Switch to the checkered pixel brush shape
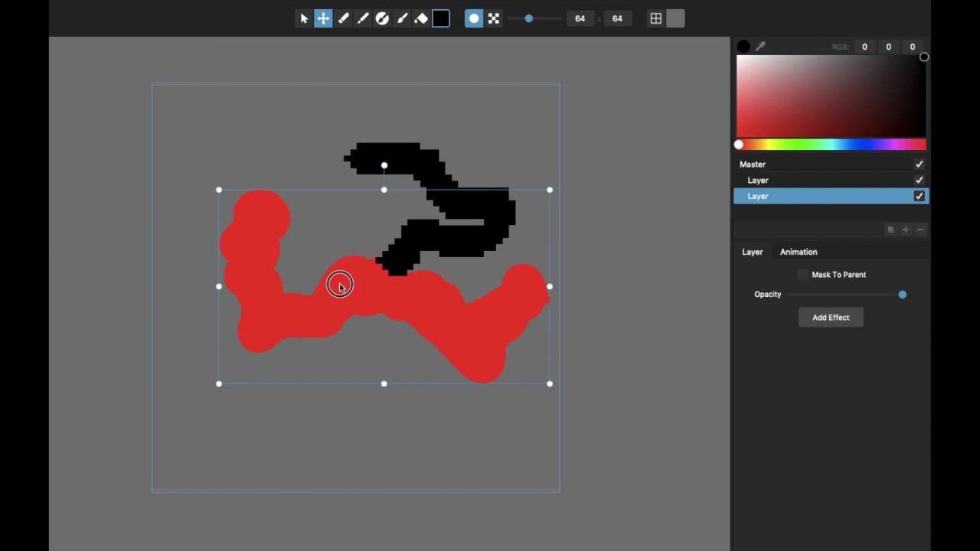Image resolution: width=980 pixels, height=551 pixels. coord(494,18)
